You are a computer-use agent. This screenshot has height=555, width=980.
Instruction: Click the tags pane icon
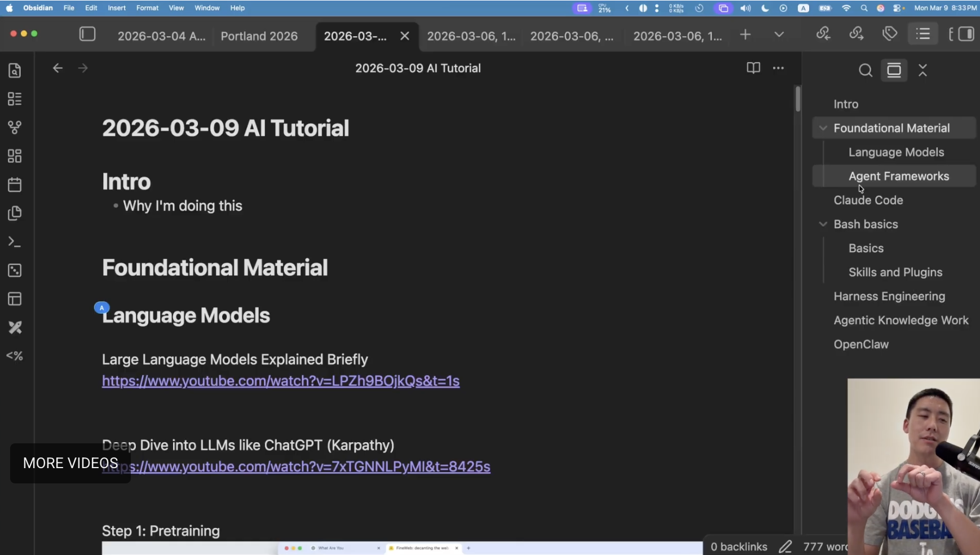pos(889,34)
